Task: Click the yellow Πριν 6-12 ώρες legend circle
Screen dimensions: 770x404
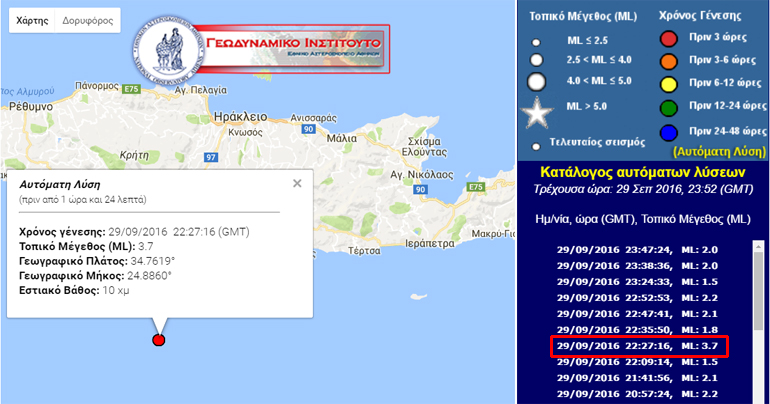Action: point(668,84)
